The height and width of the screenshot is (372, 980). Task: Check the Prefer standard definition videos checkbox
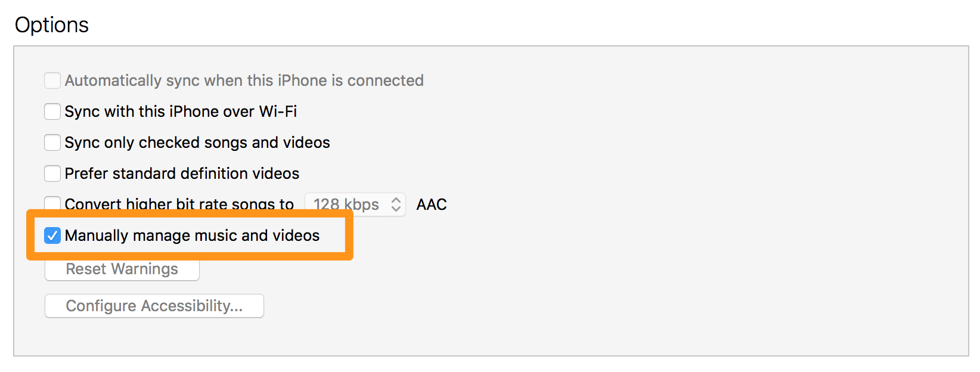pyautogui.click(x=52, y=173)
